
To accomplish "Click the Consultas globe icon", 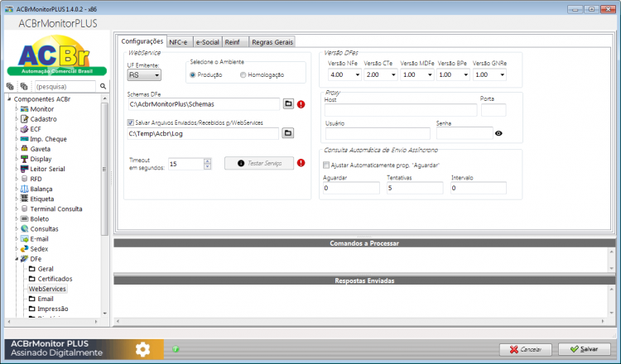I will (25, 228).
